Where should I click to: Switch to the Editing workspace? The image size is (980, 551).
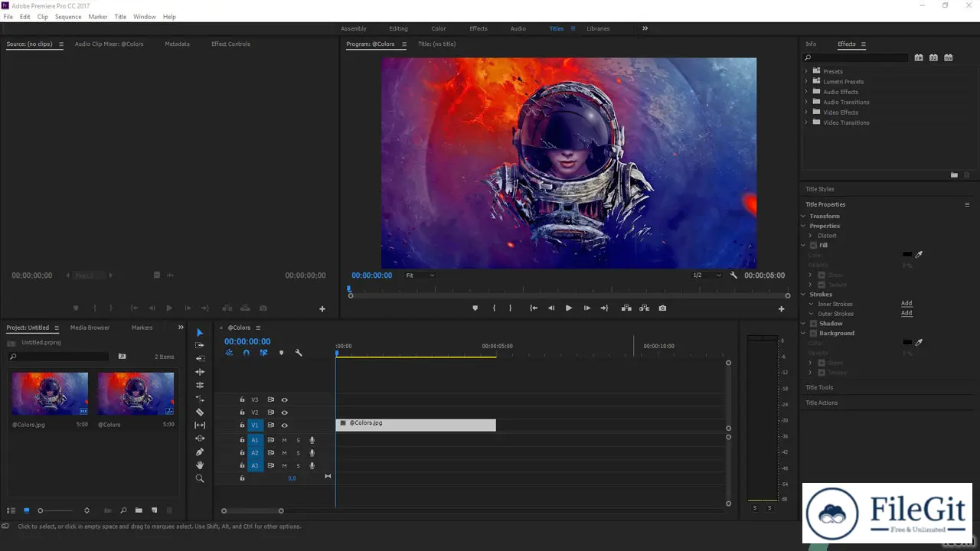pyautogui.click(x=399, y=28)
